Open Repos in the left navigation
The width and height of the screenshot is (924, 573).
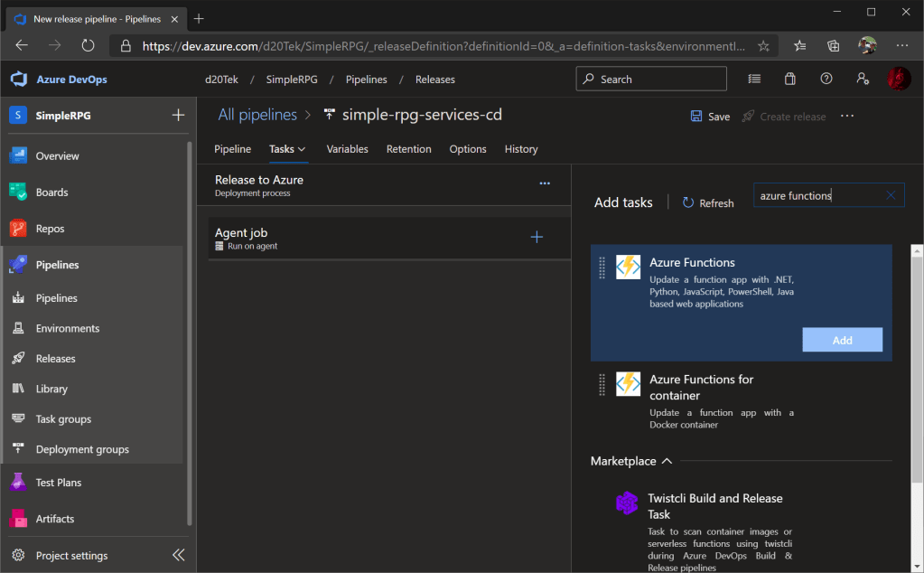50,229
